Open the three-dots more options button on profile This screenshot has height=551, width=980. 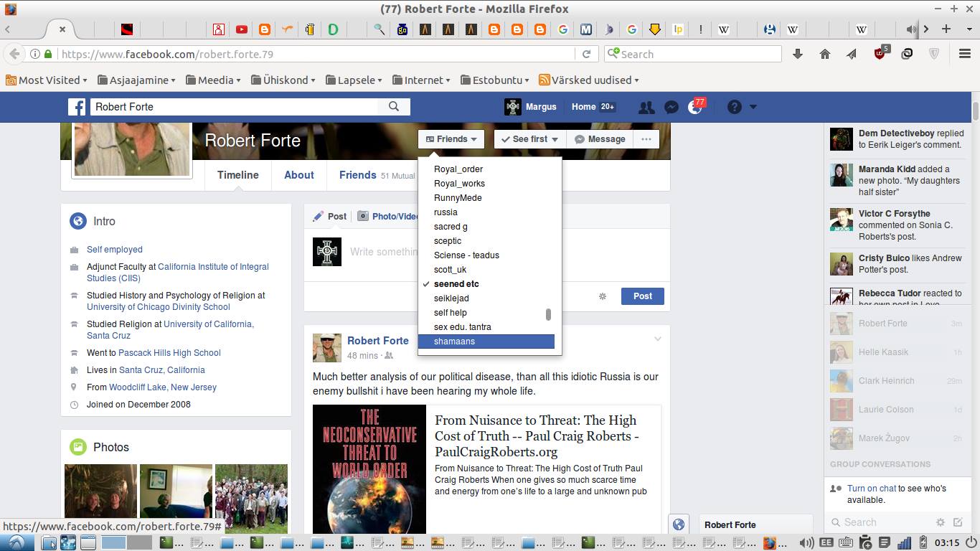tap(646, 139)
